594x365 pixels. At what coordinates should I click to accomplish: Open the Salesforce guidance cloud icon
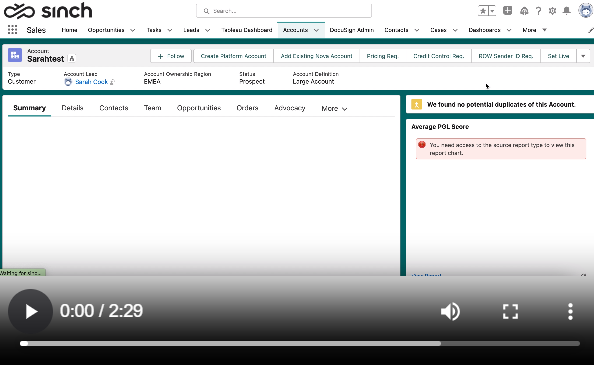(x=524, y=11)
